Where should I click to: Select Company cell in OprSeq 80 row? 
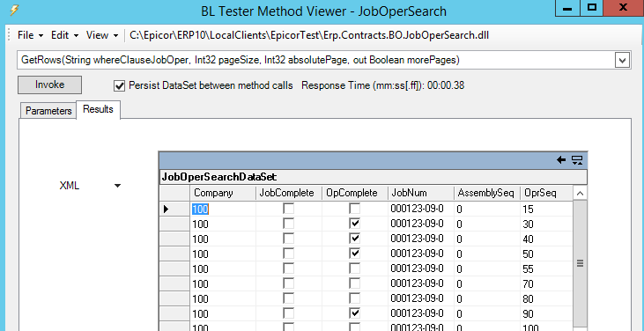[x=223, y=298]
